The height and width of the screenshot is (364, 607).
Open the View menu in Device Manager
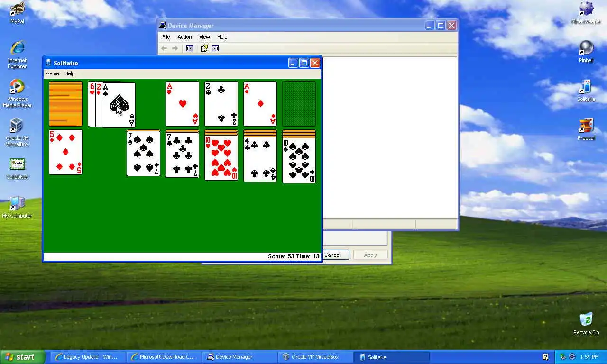(x=204, y=37)
